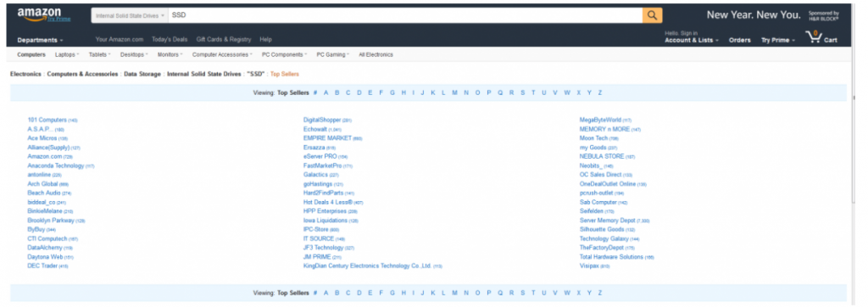Open seller Brooklyn Parkway
The image size is (868, 308).
point(51,221)
